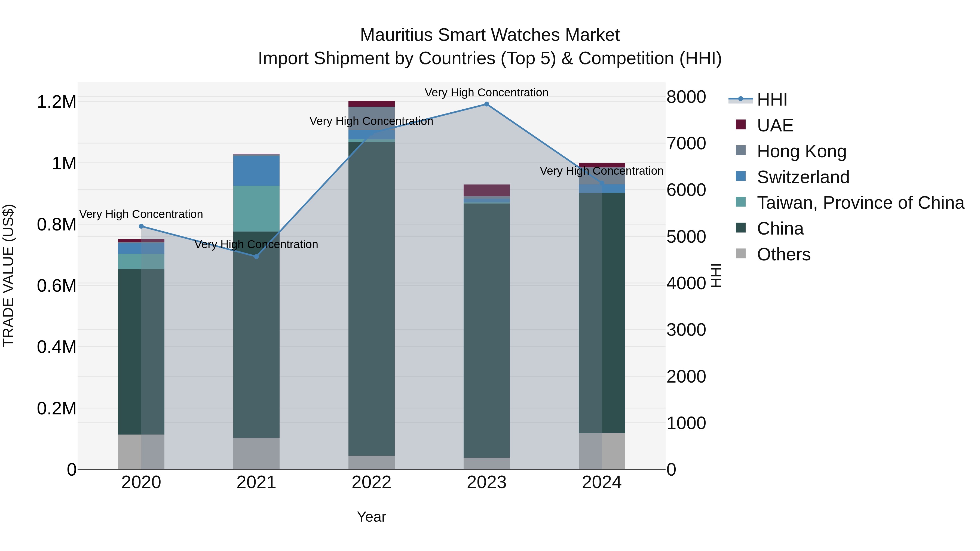Toggle the HHI legend entry

click(758, 100)
